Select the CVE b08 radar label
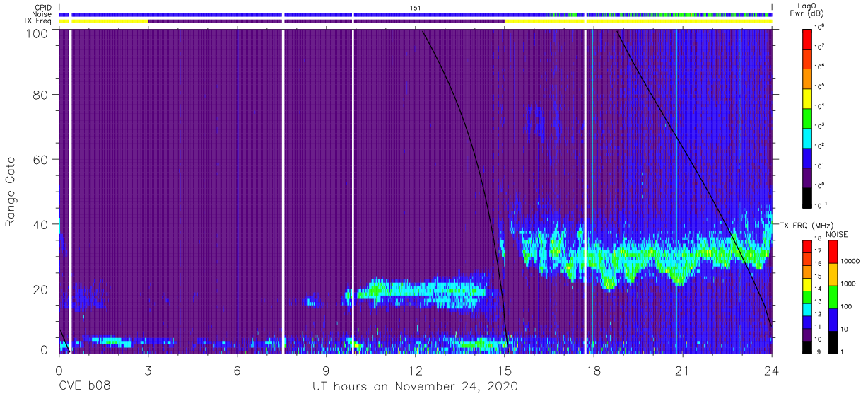 pyautogui.click(x=85, y=387)
